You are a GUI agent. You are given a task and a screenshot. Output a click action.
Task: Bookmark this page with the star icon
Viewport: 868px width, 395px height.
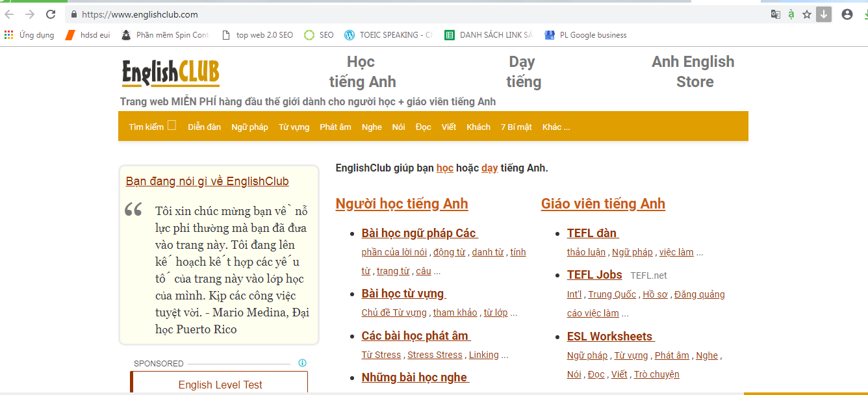(807, 14)
